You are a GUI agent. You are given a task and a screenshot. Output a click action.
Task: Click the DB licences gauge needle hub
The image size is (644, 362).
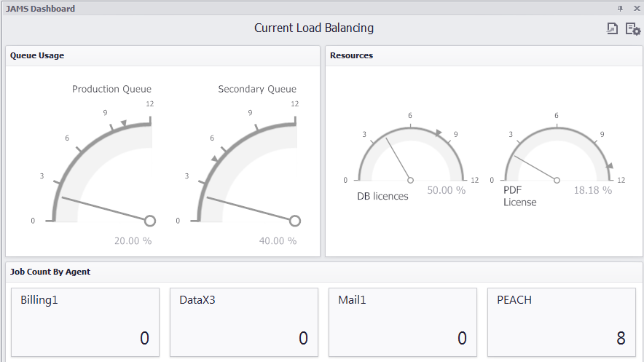tap(410, 180)
